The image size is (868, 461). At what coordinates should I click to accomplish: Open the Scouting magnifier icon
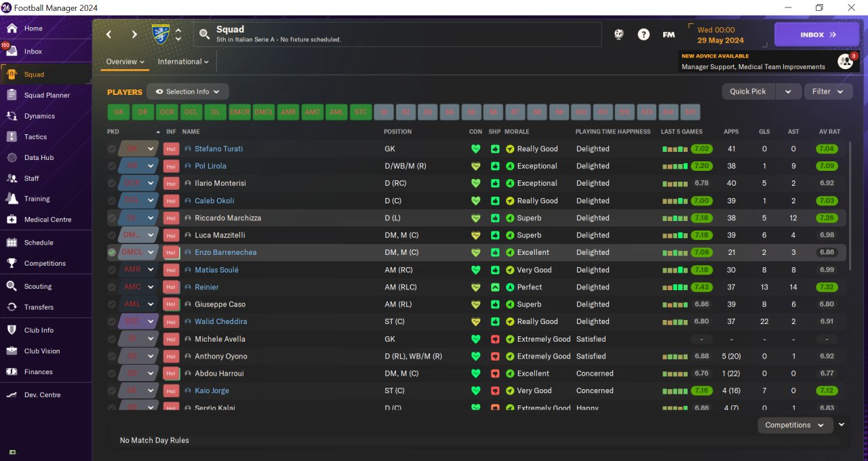(x=12, y=286)
